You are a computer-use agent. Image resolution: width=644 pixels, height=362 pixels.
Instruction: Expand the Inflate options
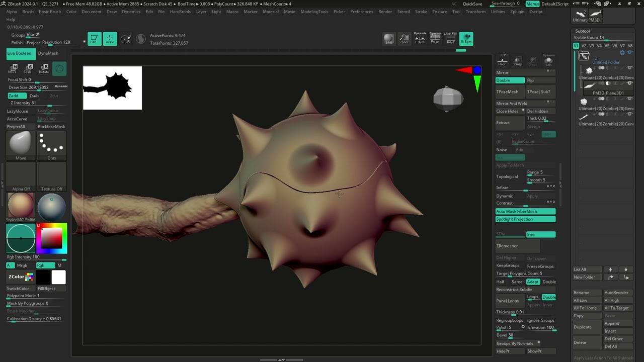526,188
